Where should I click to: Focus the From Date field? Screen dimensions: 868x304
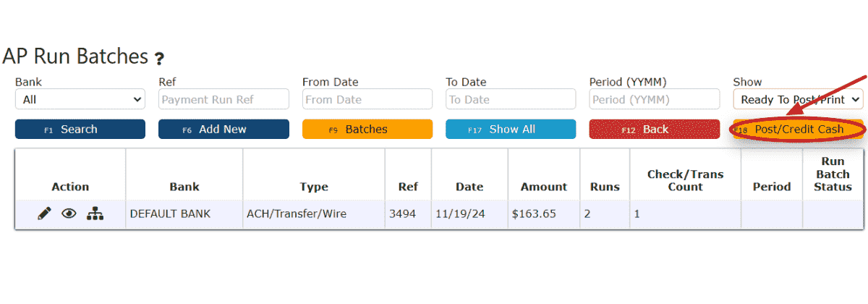367,99
